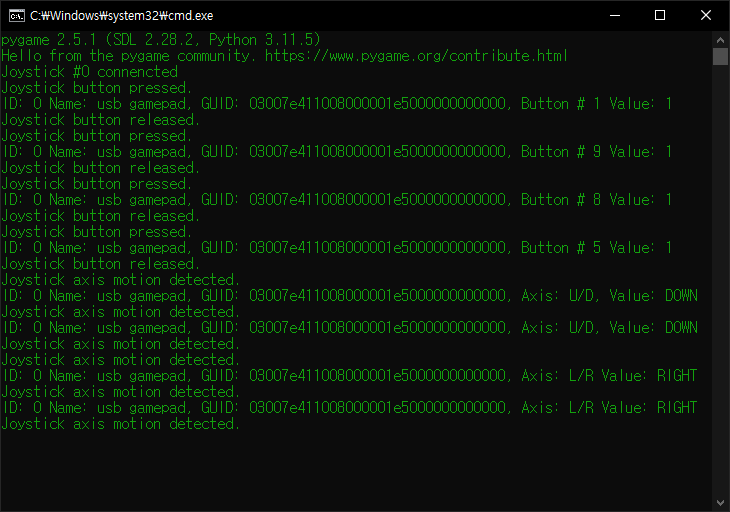
Task: Click the 'Joystick #0 connected' line
Action: tap(89, 72)
